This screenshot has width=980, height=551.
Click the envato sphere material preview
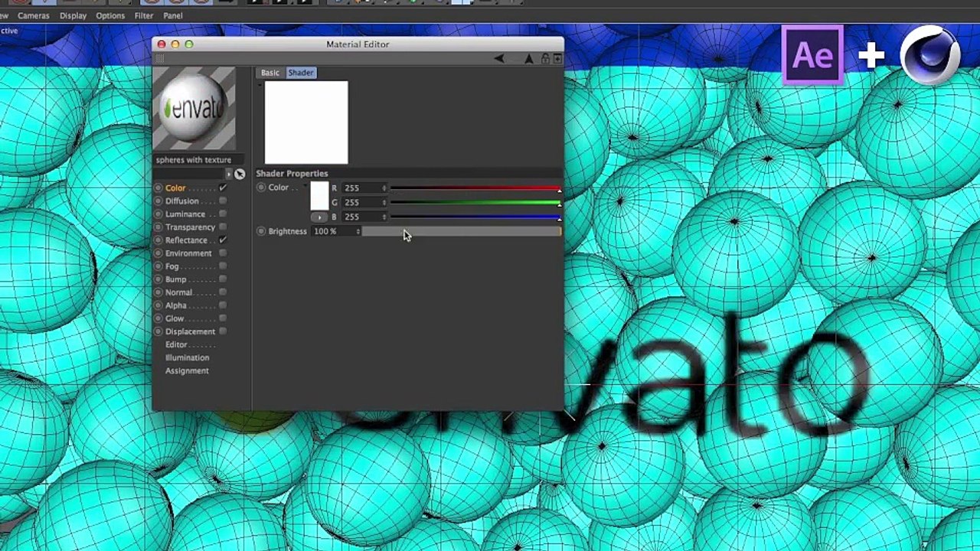(194, 109)
